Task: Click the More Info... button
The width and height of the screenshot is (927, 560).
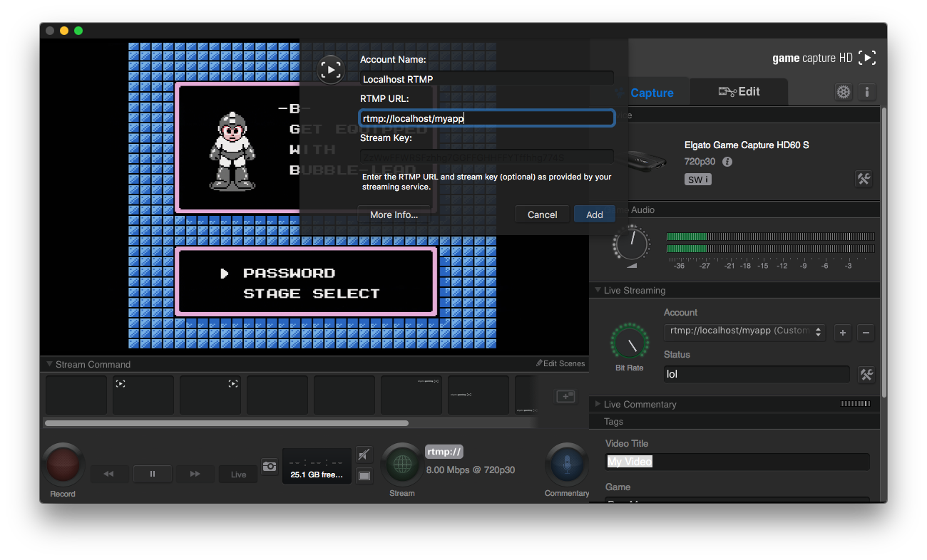Action: tap(394, 214)
